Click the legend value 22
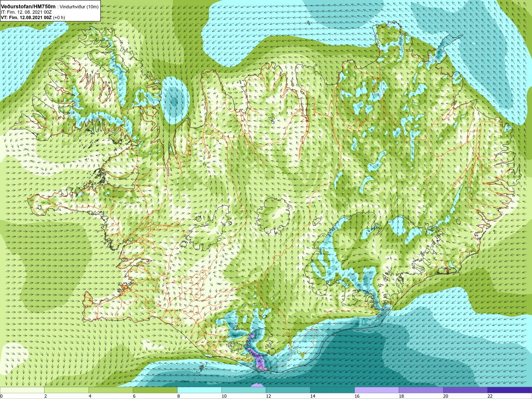Image resolution: width=532 pixels, height=399 pixels. pos(490,396)
